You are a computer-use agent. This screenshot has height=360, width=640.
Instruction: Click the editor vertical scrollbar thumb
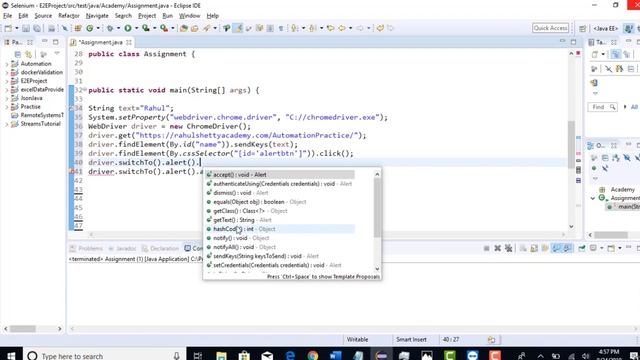571,144
